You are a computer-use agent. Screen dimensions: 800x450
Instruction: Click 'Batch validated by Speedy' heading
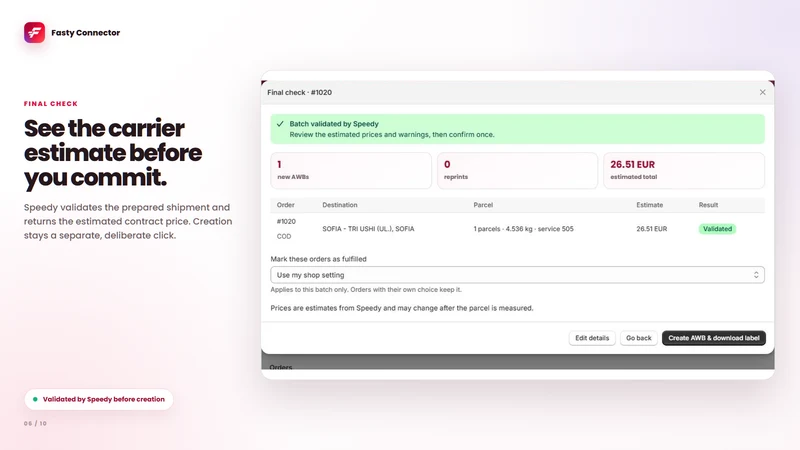[334, 123]
